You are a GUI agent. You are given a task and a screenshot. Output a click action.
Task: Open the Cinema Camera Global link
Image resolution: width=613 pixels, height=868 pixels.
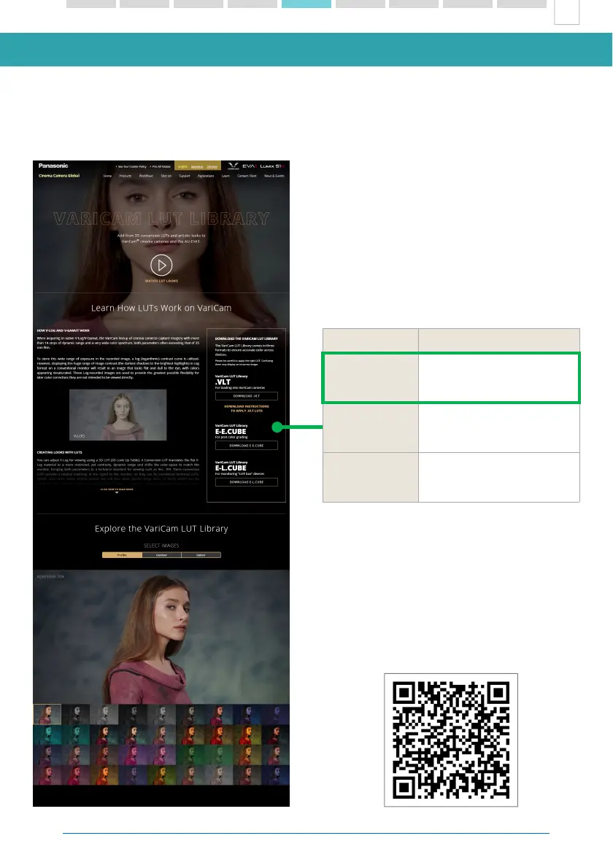point(59,176)
